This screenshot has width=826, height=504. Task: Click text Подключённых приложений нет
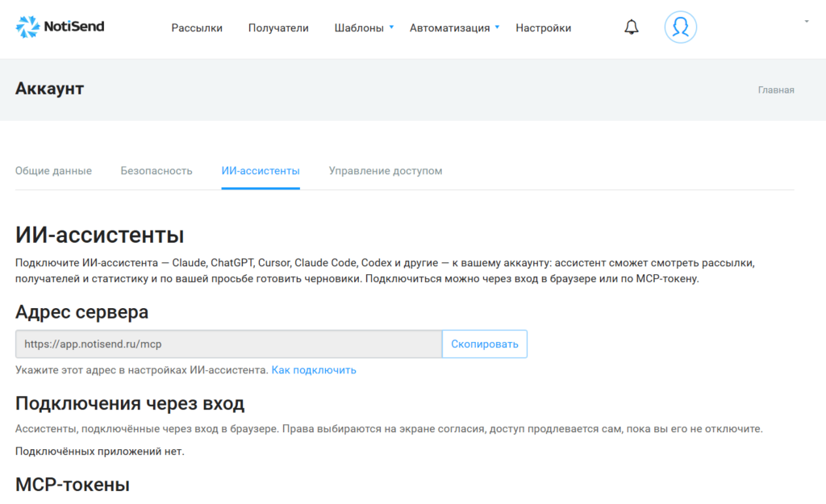(99, 452)
